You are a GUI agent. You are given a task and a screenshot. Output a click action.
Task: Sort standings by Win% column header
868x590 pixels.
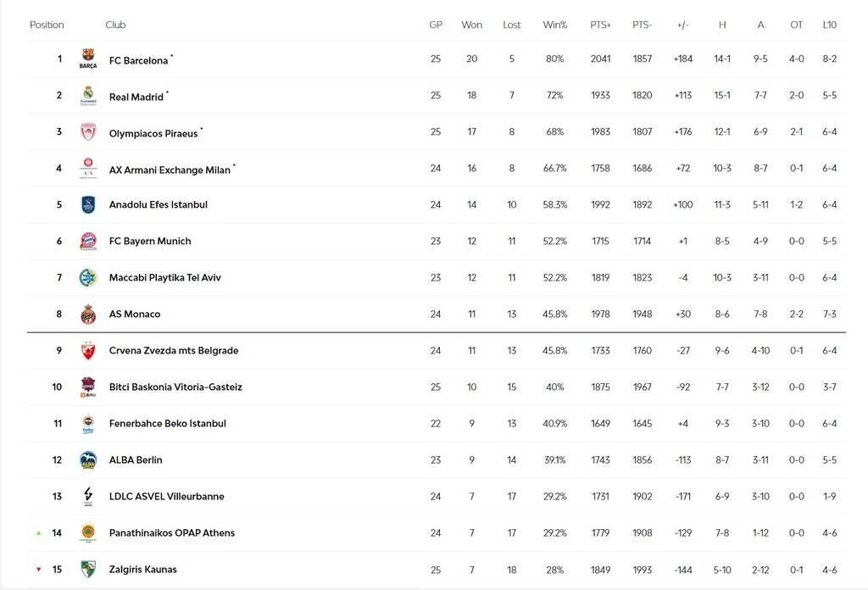click(555, 25)
